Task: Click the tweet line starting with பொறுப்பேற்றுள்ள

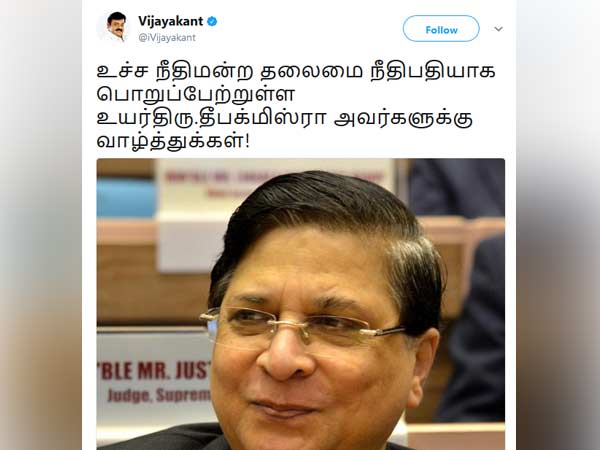Action: [x=196, y=95]
